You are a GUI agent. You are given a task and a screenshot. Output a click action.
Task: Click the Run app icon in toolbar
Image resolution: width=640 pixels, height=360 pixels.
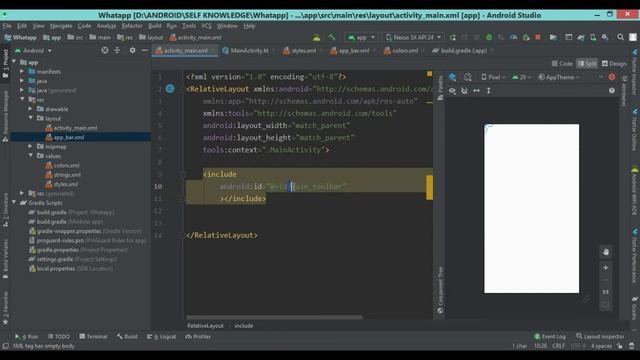[x=453, y=37]
